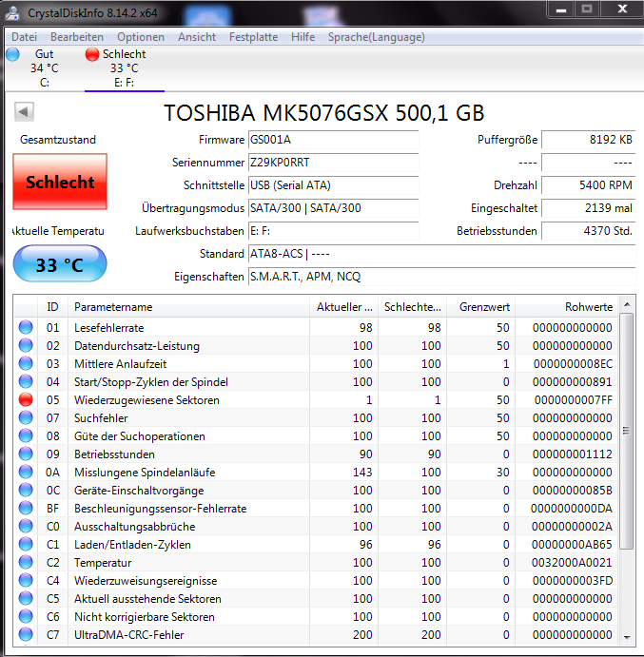This screenshot has height=657, width=644.
Task: Click status orb for Wiederzuweisungsereignisse
Action: (x=26, y=580)
